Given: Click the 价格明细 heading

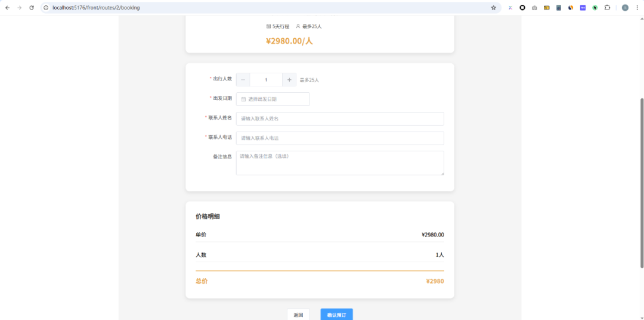Looking at the screenshot, I should tap(208, 217).
